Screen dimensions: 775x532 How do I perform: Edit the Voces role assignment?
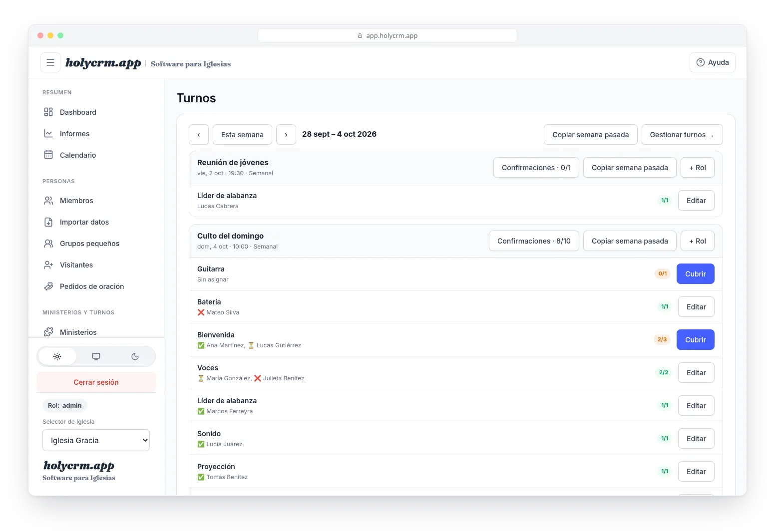coord(696,372)
